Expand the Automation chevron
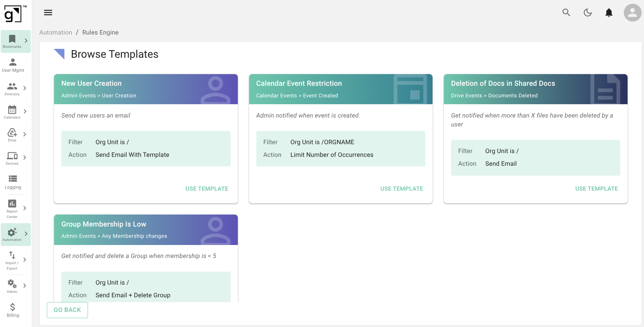 click(26, 234)
